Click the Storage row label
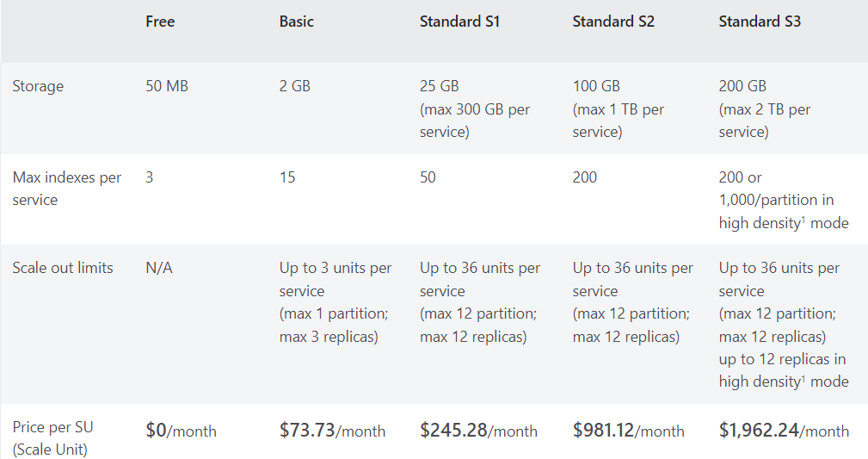 tap(38, 86)
